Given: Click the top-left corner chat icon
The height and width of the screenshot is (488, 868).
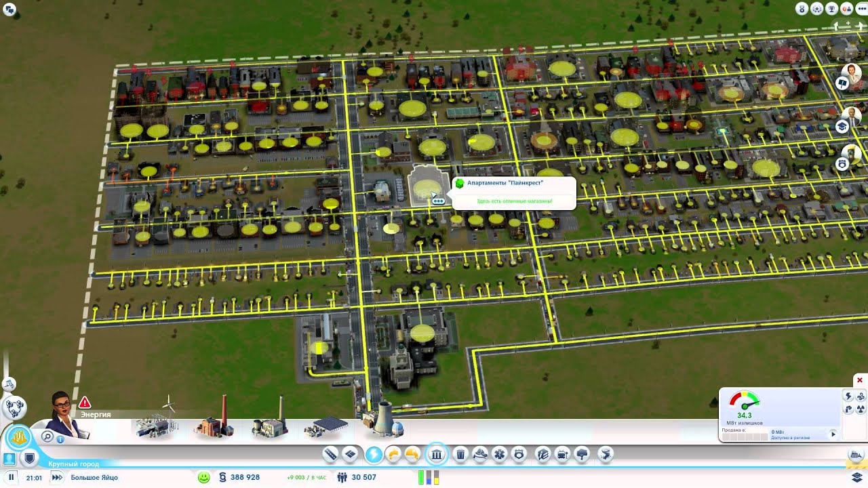Looking at the screenshot, I should (x=9, y=9).
